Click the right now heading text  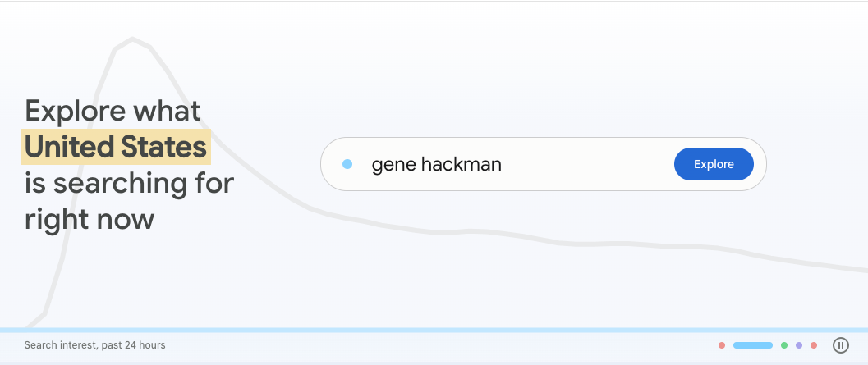90,219
